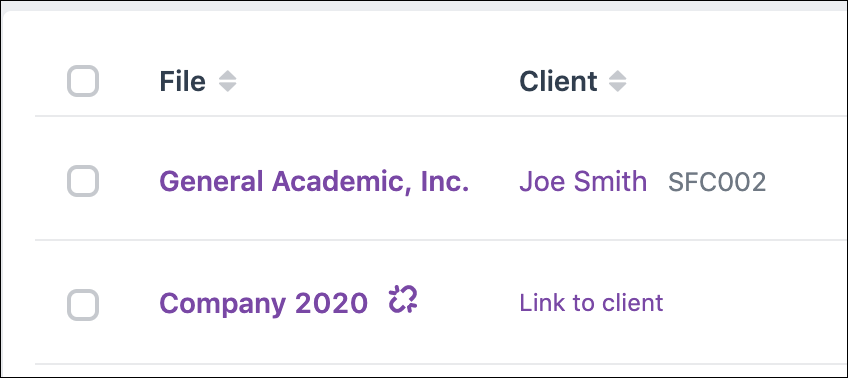Open the General Academic, Inc. file
This screenshot has width=848, height=378.
(314, 182)
